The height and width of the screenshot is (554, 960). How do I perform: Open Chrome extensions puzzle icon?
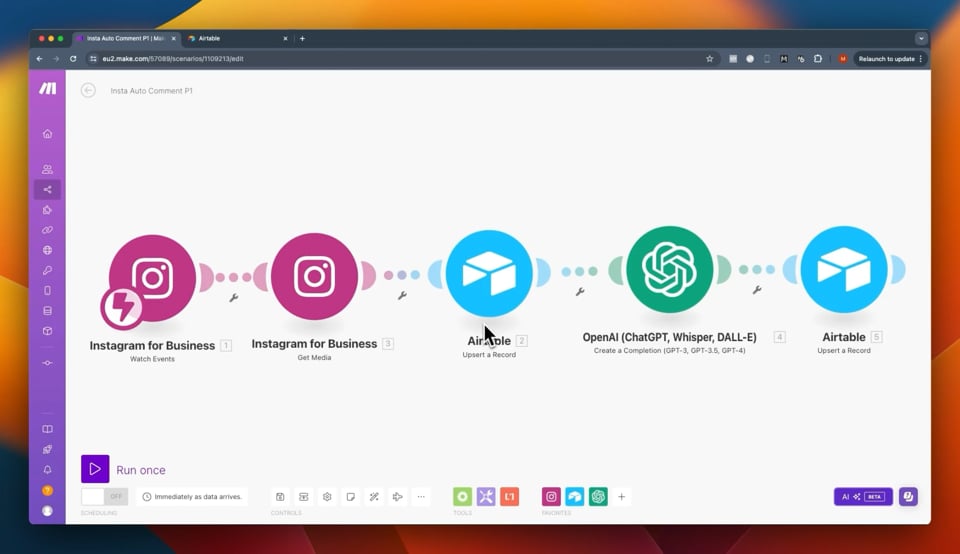click(x=817, y=59)
